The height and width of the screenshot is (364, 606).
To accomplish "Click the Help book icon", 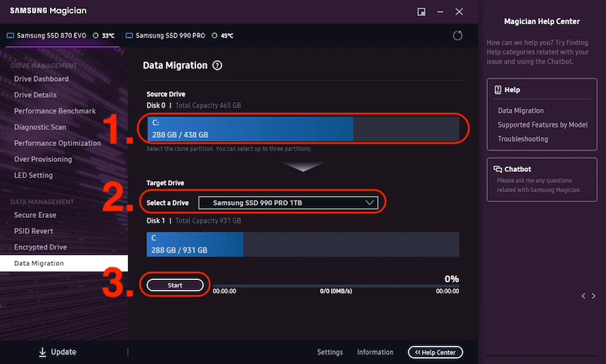I will (498, 90).
